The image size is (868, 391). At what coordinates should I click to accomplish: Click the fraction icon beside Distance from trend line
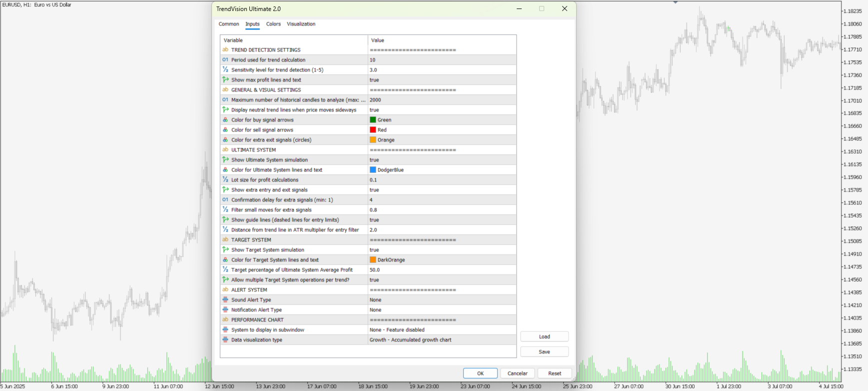[225, 229]
